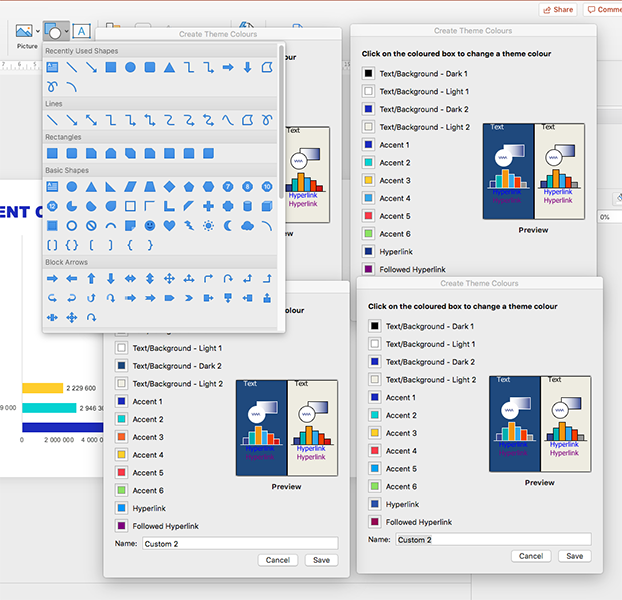The width and height of the screenshot is (622, 600).
Task: Insert the heart shape from Basic Shapes
Action: (x=169, y=226)
